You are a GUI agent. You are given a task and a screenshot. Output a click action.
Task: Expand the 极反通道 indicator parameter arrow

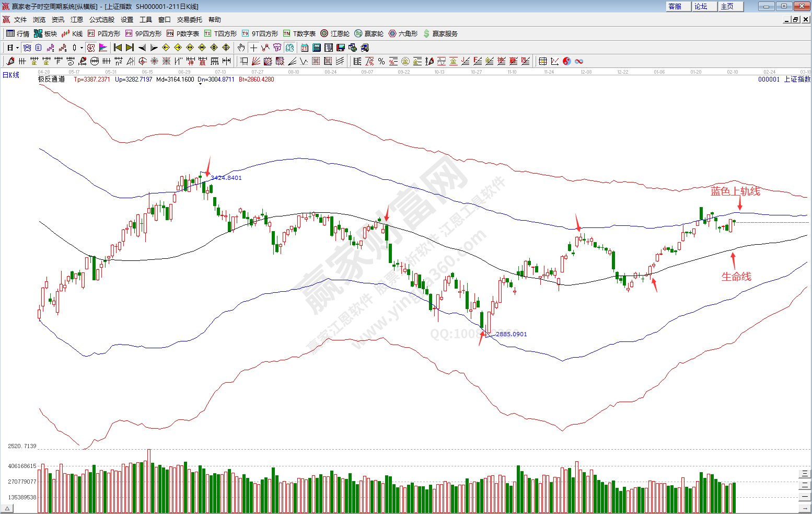point(200,84)
